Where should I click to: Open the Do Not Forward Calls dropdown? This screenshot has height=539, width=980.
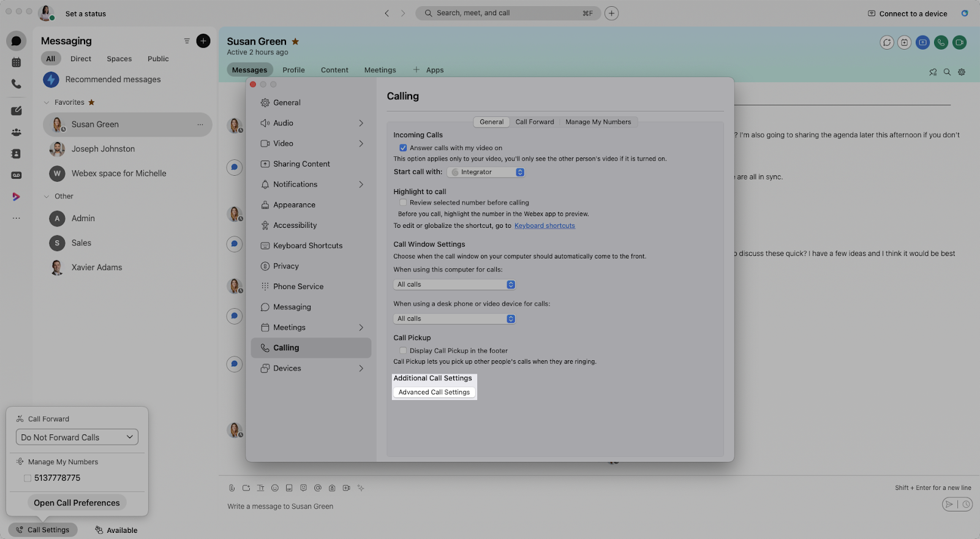pos(77,437)
